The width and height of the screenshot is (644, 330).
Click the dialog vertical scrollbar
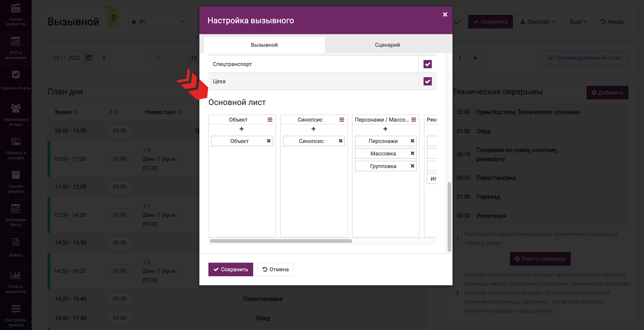(449, 217)
